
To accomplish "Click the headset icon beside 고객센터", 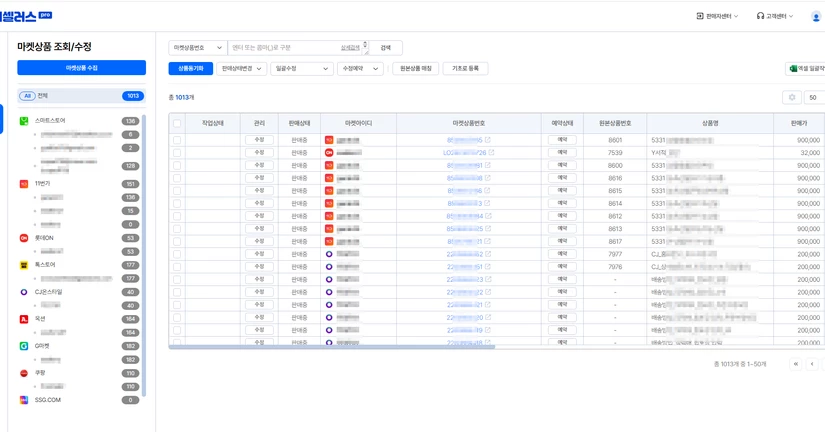I will click(760, 16).
